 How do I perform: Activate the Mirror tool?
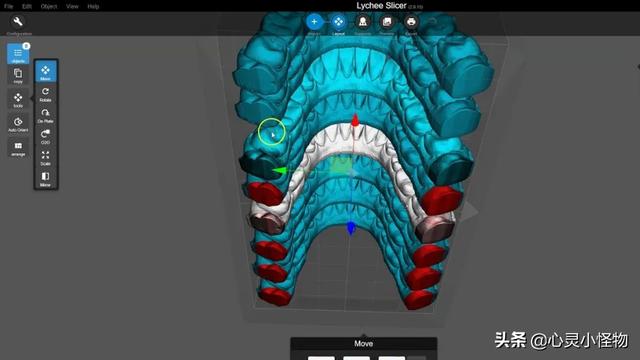[x=45, y=179]
